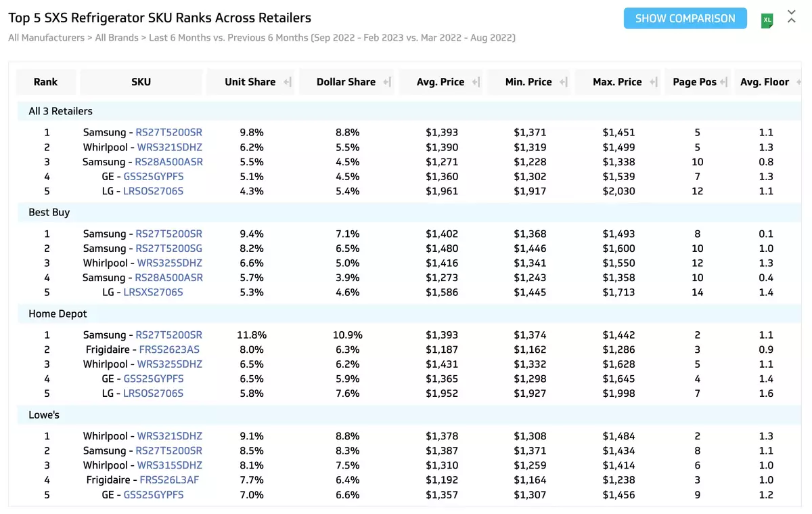
Task: Click the Rank column header
Action: click(x=46, y=82)
